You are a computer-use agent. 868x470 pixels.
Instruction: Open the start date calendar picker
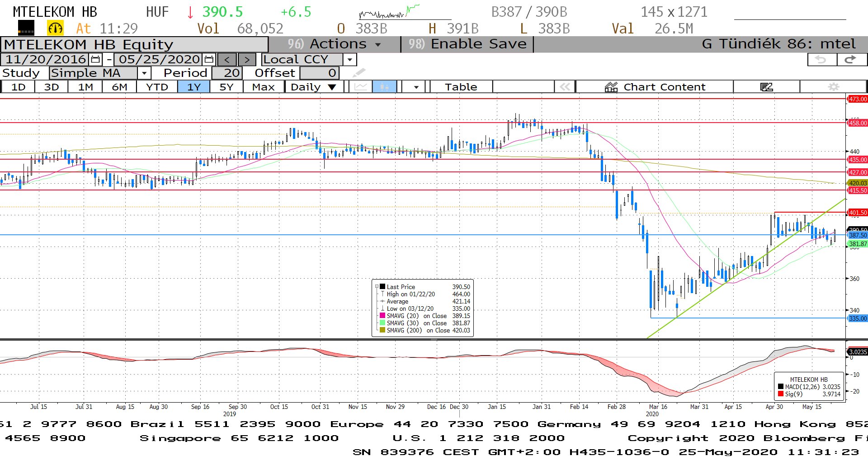tap(95, 60)
